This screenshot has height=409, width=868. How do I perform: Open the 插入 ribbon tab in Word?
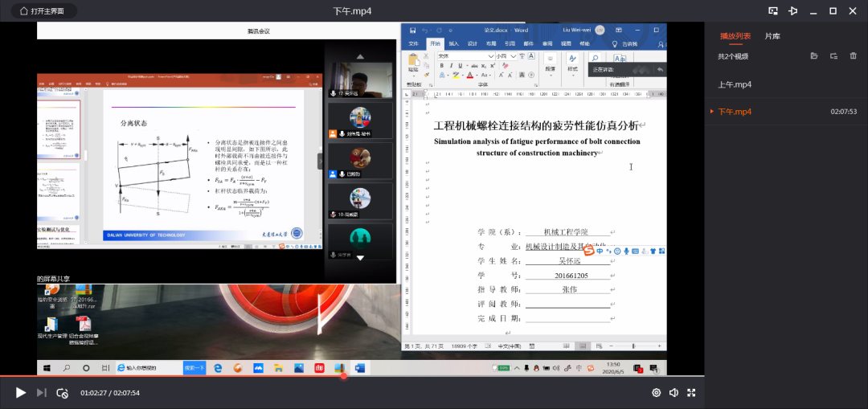tap(454, 43)
